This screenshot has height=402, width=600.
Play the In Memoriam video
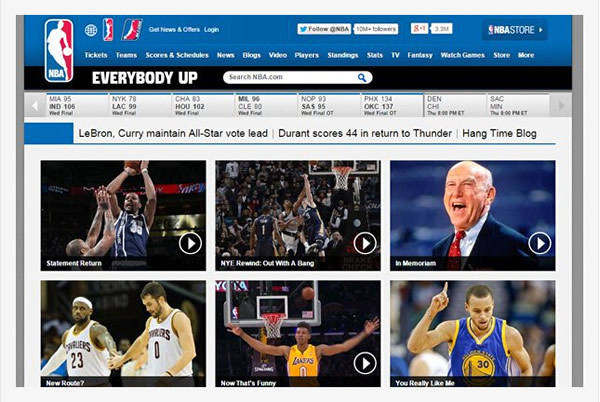539,243
